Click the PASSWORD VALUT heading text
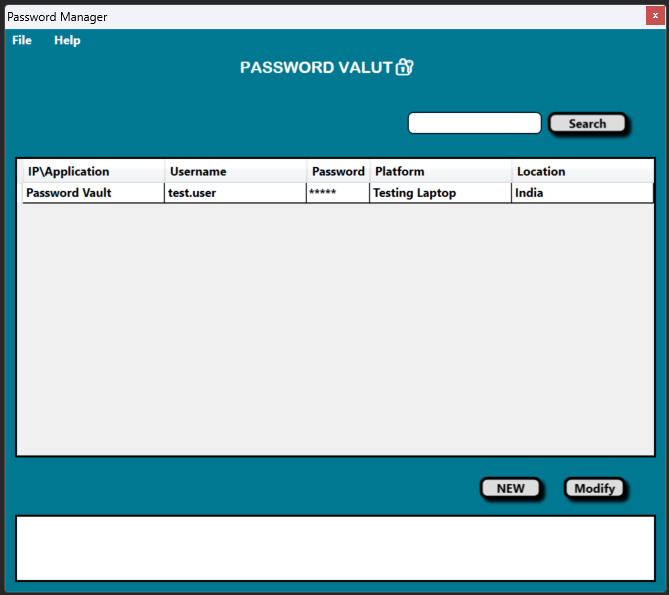Image resolution: width=669 pixels, height=595 pixels. pyautogui.click(x=316, y=67)
